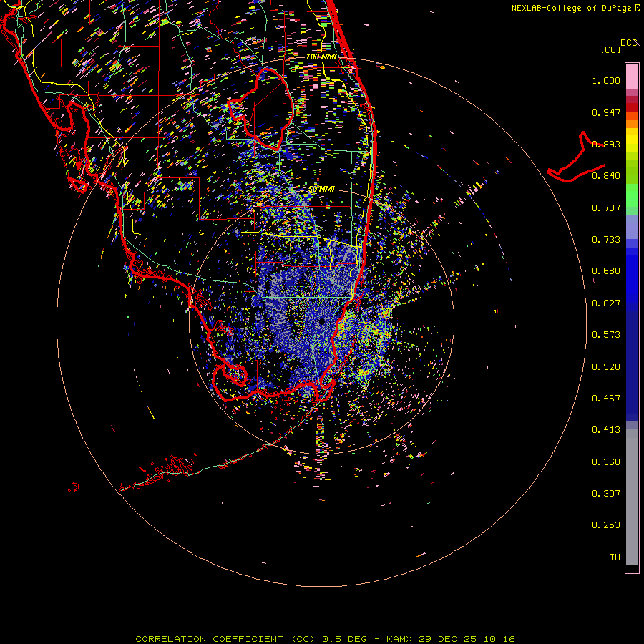Screen dimensions: 644x644
Task: Select the 0.627 scale value
Action: click(x=606, y=303)
